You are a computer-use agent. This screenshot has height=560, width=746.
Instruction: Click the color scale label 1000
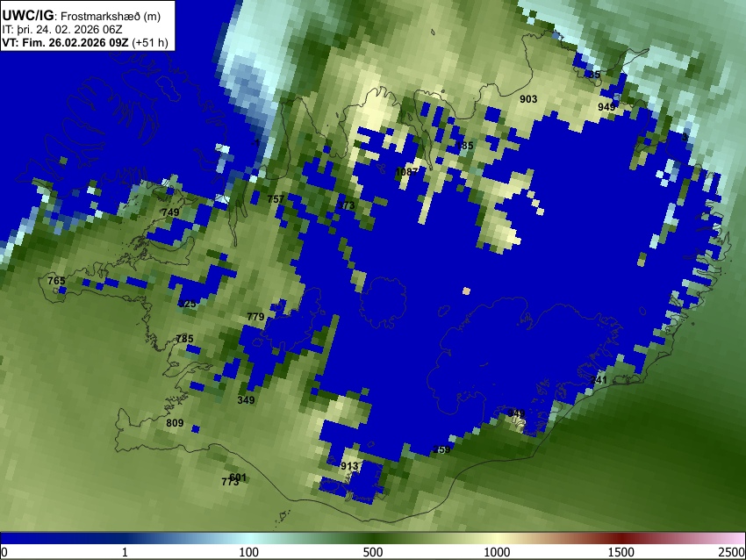[497, 552]
